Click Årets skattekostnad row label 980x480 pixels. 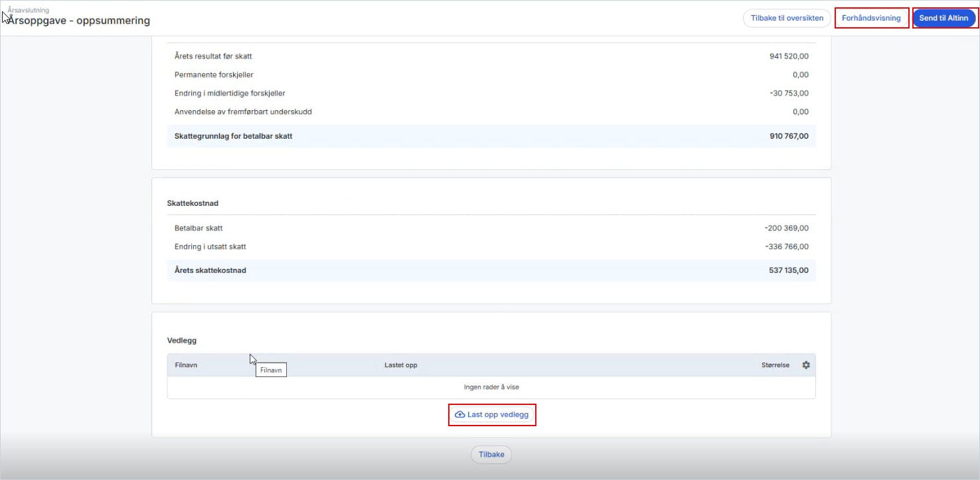tap(210, 271)
